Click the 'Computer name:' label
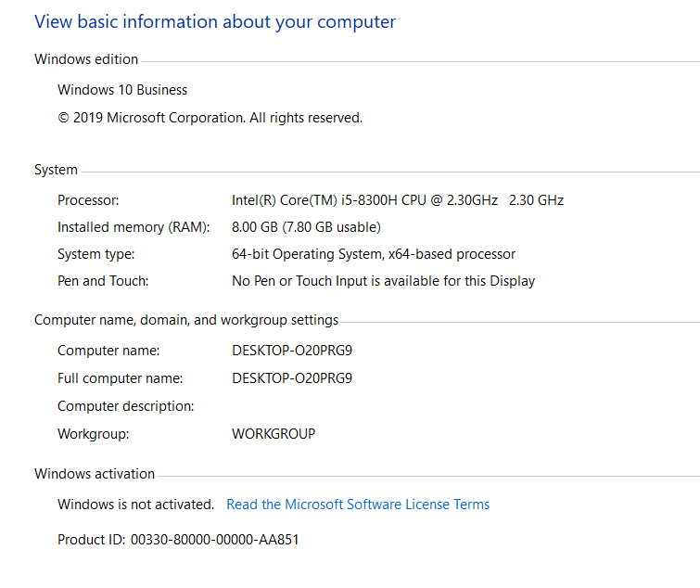The height and width of the screenshot is (588, 700). [108, 351]
